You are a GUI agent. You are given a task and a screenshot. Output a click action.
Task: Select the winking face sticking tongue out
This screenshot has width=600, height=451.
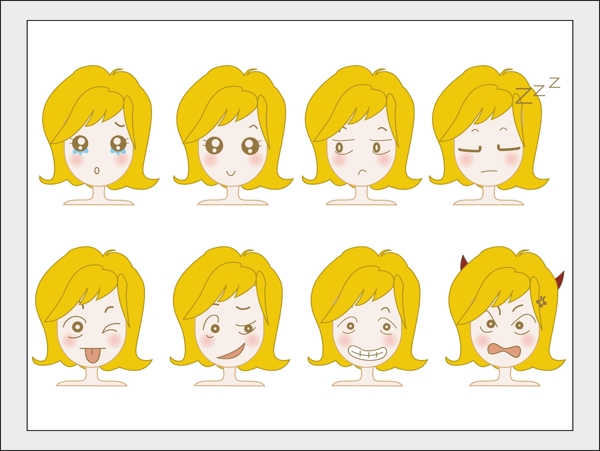click(x=92, y=316)
